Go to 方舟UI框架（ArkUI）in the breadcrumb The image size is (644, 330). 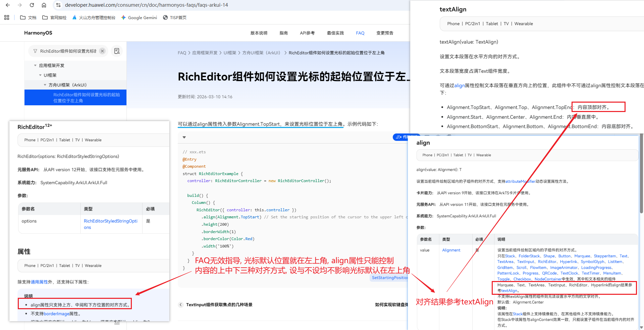click(x=261, y=53)
